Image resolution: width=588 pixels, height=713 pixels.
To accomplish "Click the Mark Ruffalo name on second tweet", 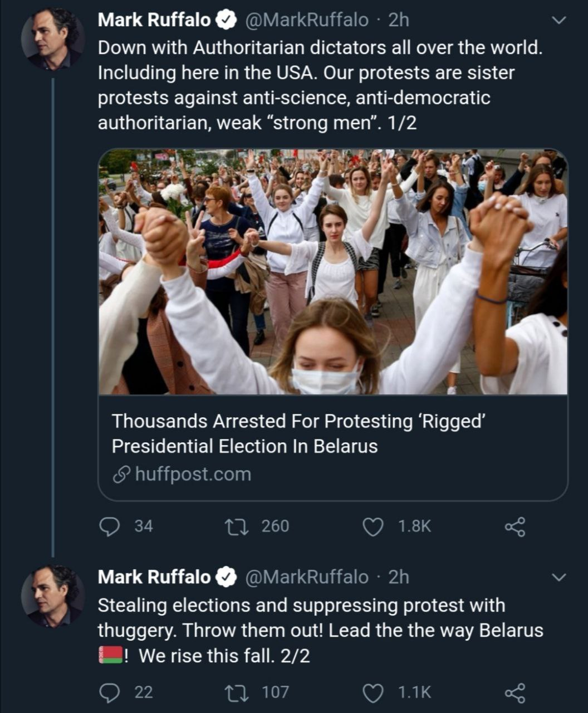I will (154, 577).
